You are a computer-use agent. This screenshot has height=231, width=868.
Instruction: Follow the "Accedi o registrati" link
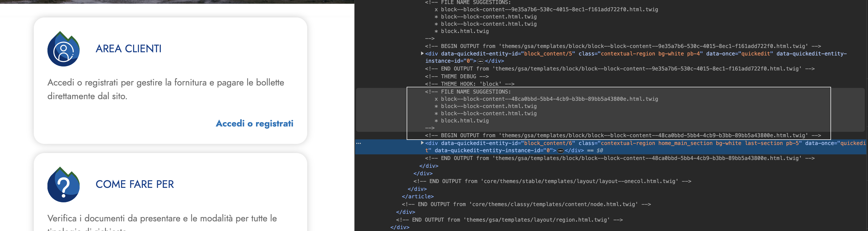254,124
